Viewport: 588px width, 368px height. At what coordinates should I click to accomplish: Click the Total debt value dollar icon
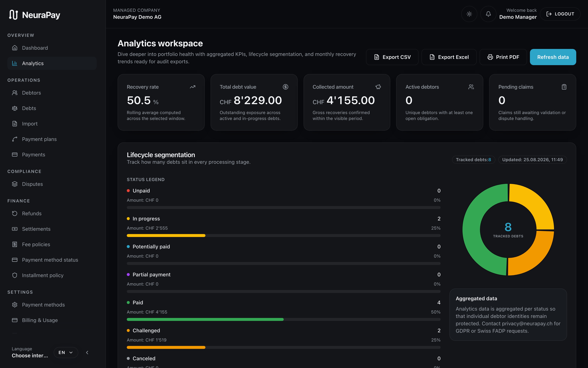[286, 87]
